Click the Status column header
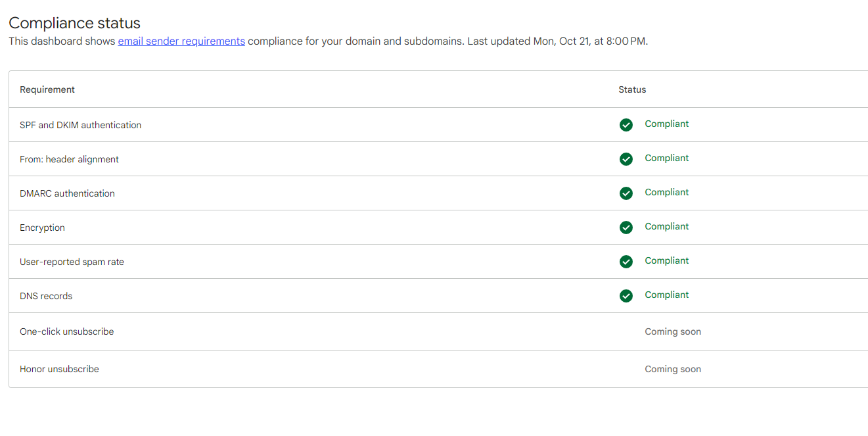Viewport: 868px width, 436px height. 631,89
